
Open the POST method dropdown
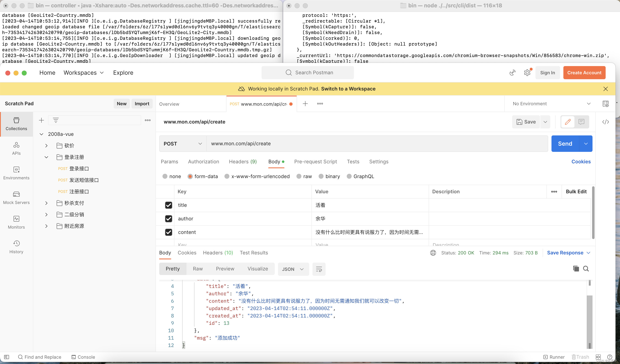(x=183, y=143)
